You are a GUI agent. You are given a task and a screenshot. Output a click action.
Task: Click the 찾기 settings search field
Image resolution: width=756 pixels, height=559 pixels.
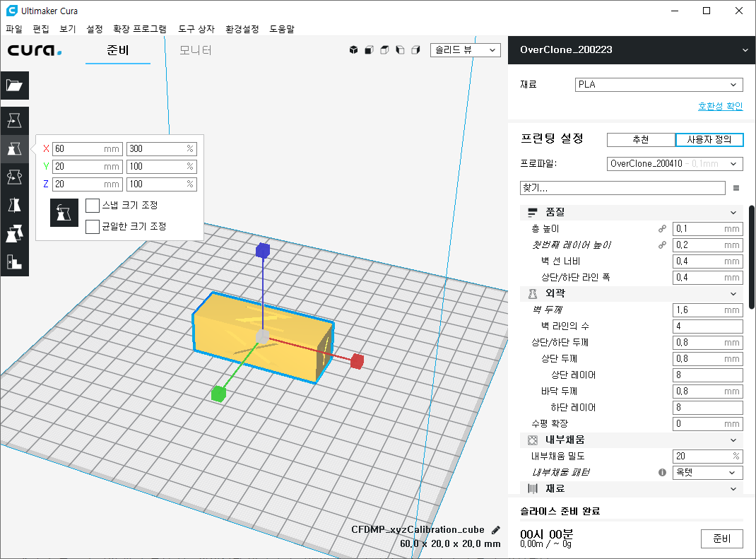(x=622, y=188)
